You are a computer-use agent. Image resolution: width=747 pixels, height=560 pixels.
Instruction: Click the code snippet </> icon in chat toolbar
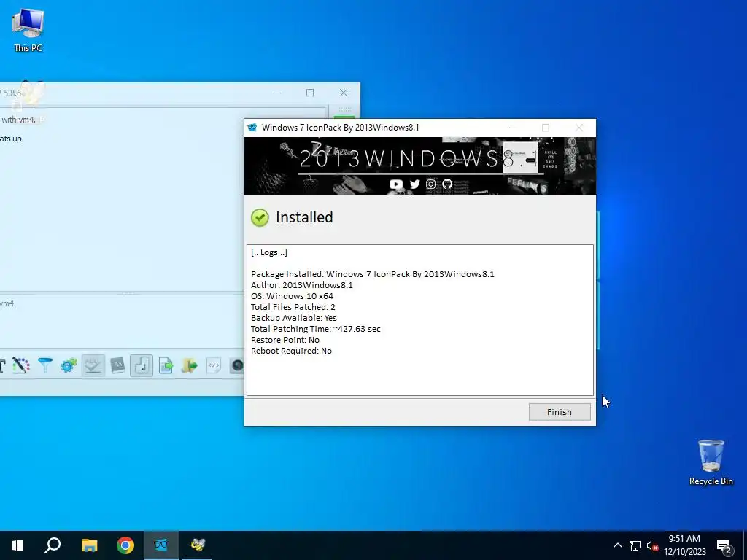click(x=214, y=366)
